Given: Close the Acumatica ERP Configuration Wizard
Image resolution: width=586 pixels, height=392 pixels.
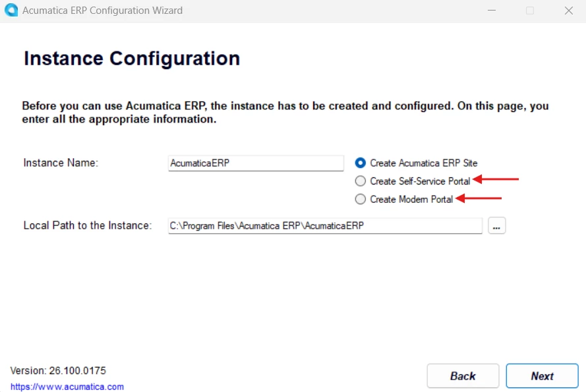Looking at the screenshot, I should [x=569, y=11].
